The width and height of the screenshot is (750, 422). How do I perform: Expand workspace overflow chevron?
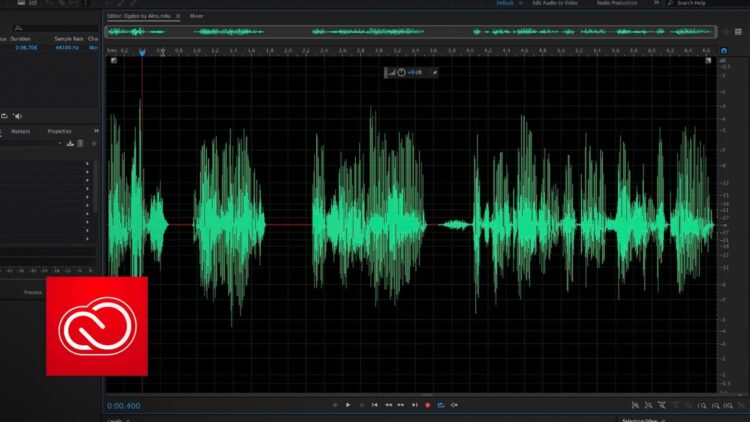(x=656, y=3)
